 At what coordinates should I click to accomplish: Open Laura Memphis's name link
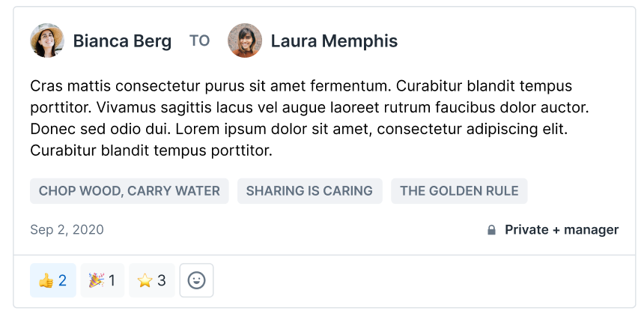click(x=334, y=41)
